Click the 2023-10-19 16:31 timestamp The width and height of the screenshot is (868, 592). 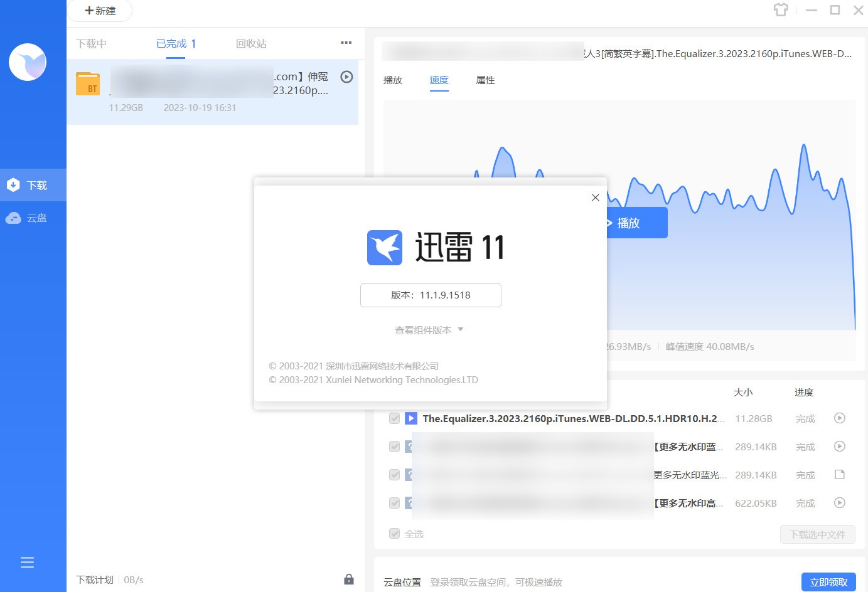200,108
